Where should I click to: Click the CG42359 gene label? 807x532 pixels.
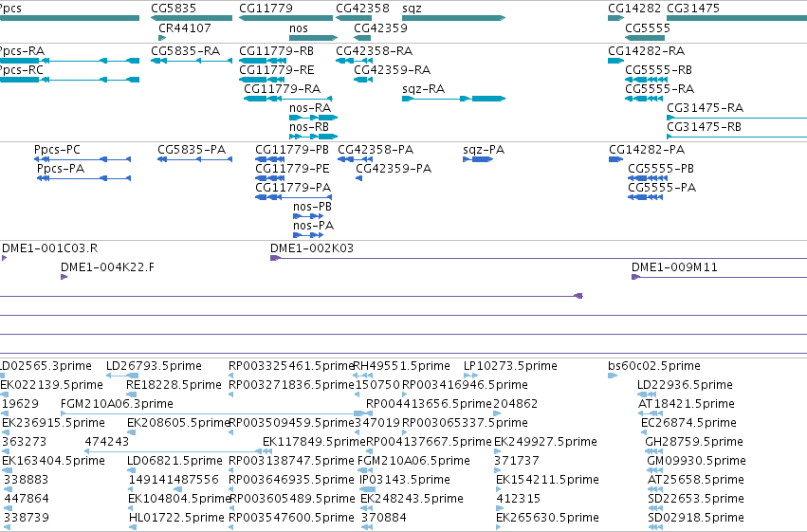pos(380,28)
